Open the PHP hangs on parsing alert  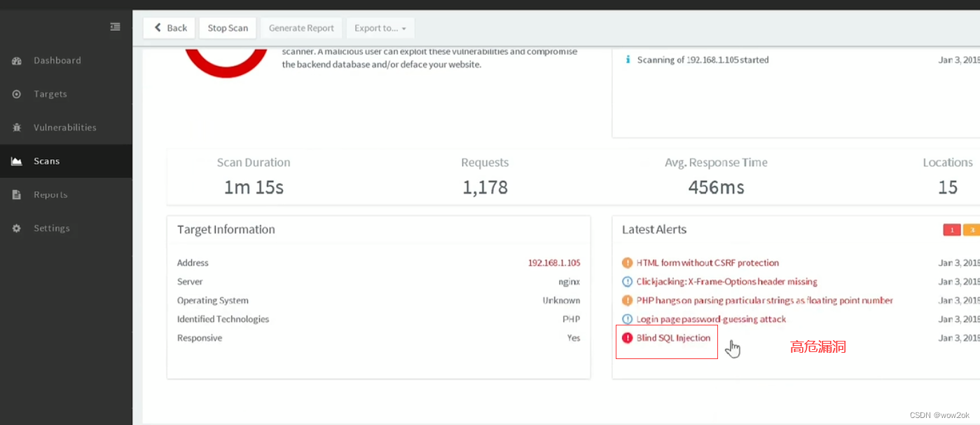pyautogui.click(x=764, y=300)
